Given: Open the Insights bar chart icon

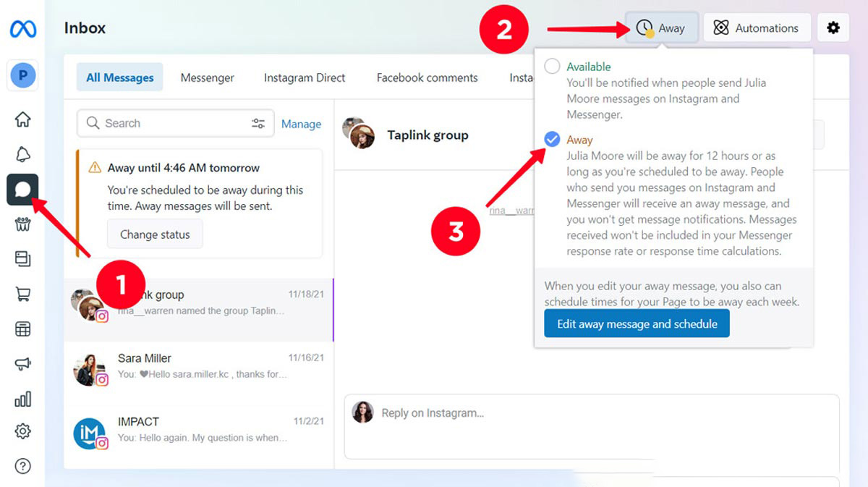Looking at the screenshot, I should 22,399.
